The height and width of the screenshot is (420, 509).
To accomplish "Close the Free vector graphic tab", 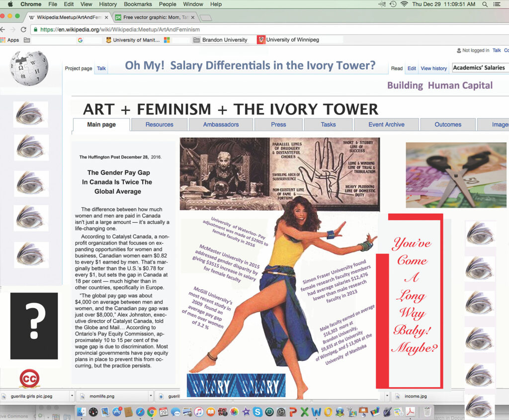I will [x=193, y=17].
